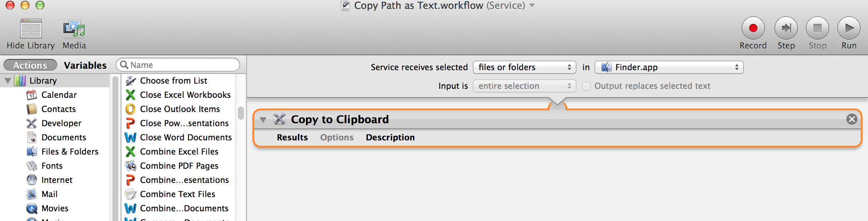Select the Combine PDF Pages action
The height and width of the screenshot is (221, 868).
pyautogui.click(x=179, y=166)
